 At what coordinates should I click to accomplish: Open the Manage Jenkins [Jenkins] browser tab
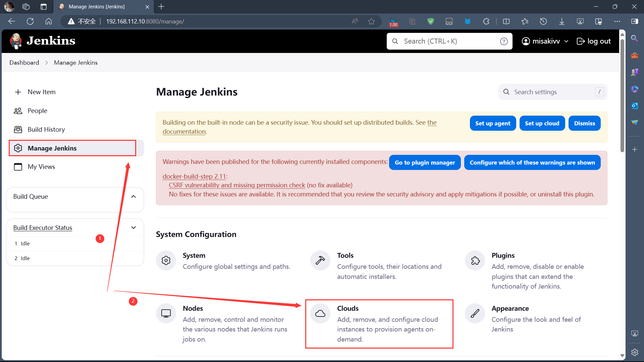tap(104, 7)
